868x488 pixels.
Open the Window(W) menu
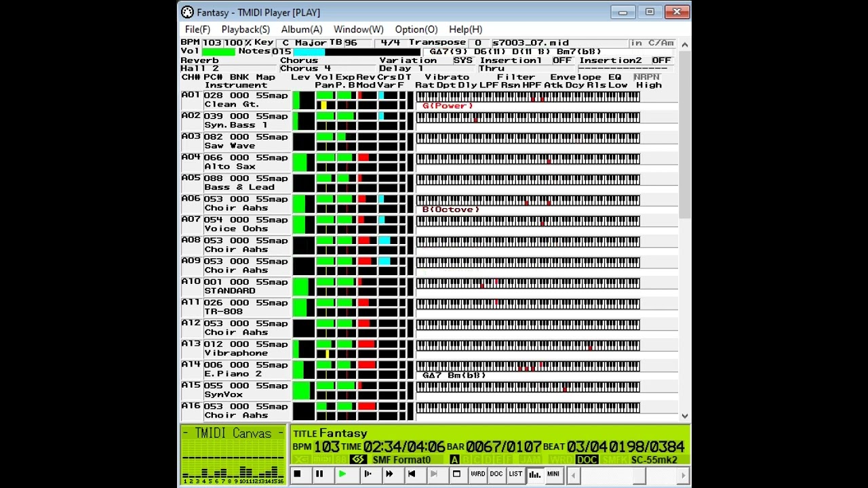(x=358, y=29)
